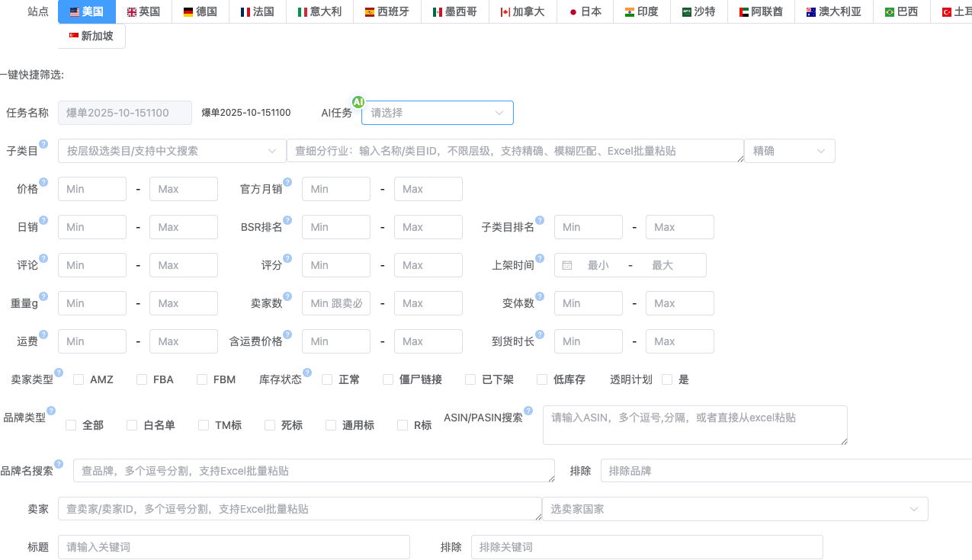Click the calendar icon in 上架时间 field
The height and width of the screenshot is (560, 972).
coord(567,265)
